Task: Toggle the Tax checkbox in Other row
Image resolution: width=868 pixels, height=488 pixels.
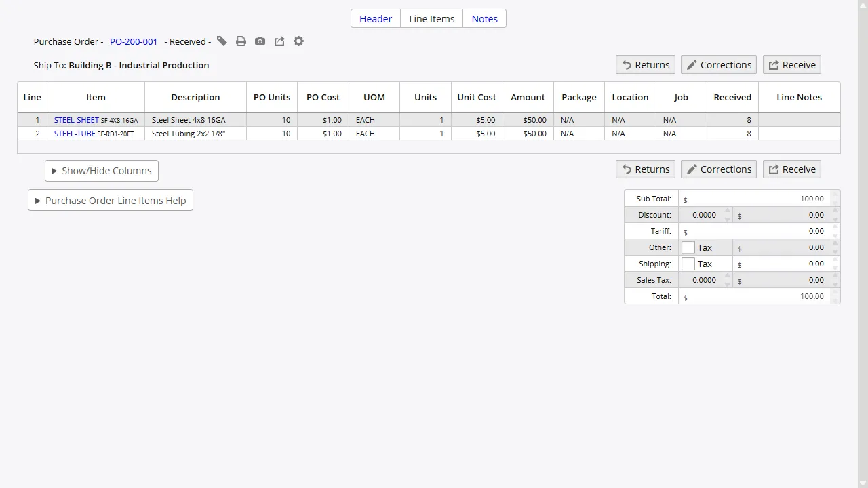Action: (x=688, y=247)
